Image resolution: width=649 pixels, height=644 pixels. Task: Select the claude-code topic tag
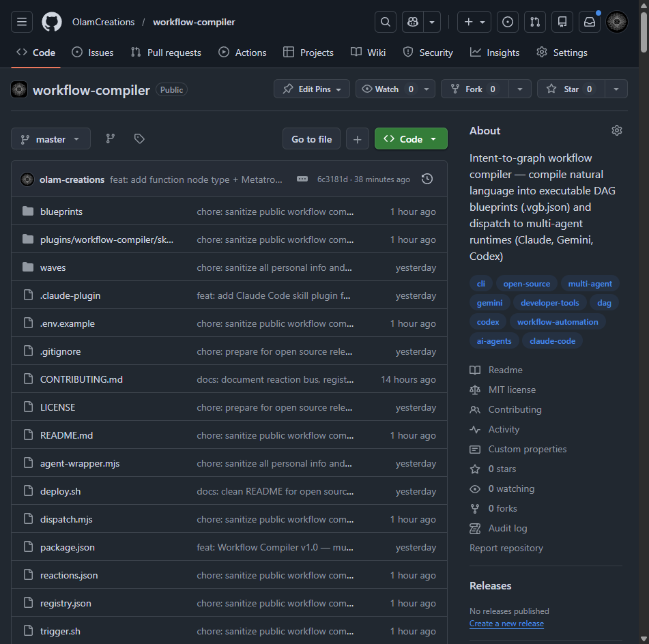coord(553,340)
